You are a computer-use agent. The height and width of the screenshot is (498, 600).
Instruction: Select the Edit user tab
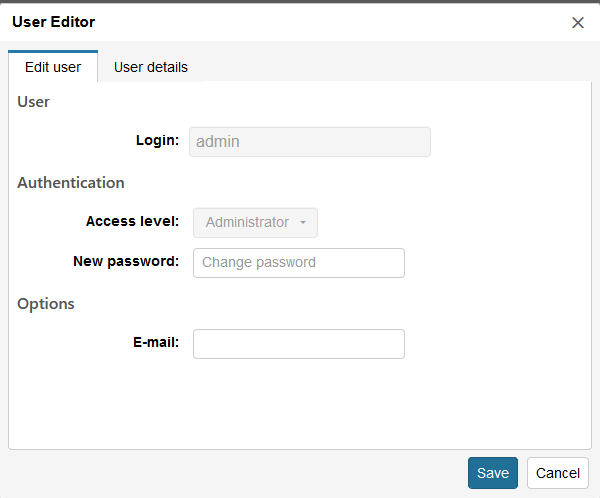pyautogui.click(x=53, y=67)
